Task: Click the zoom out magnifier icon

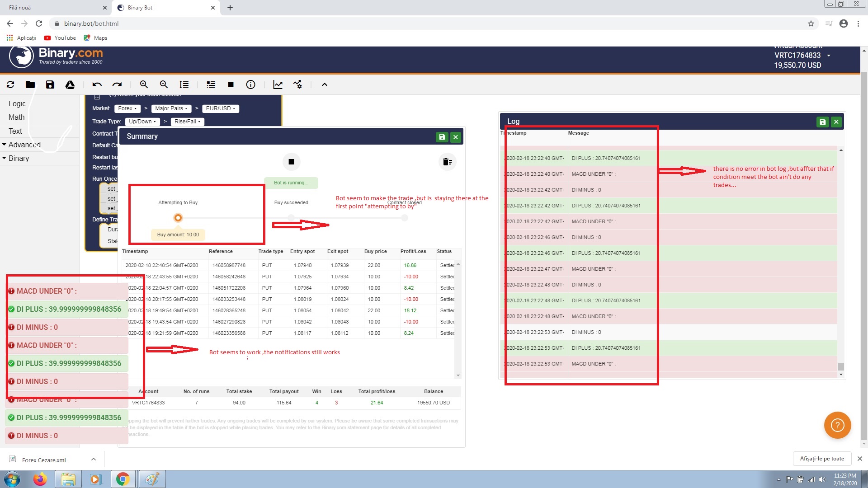Action: coord(164,84)
